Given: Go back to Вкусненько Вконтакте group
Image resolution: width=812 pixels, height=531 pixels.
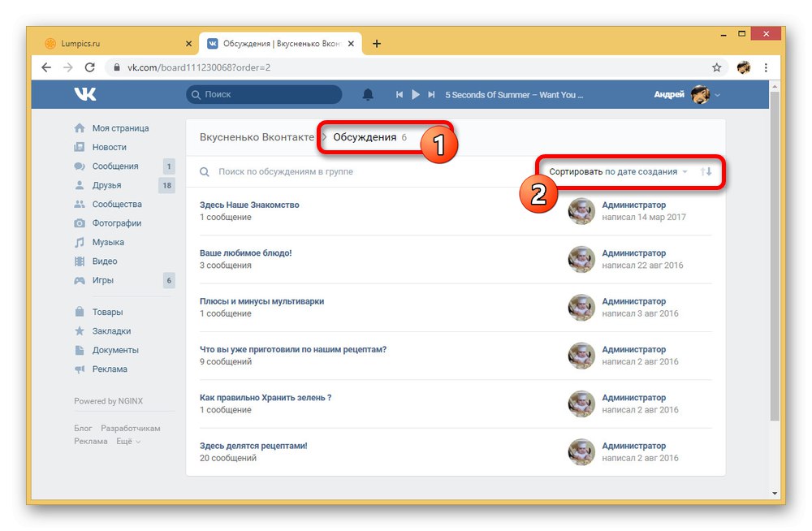Looking at the screenshot, I should pyautogui.click(x=257, y=137).
